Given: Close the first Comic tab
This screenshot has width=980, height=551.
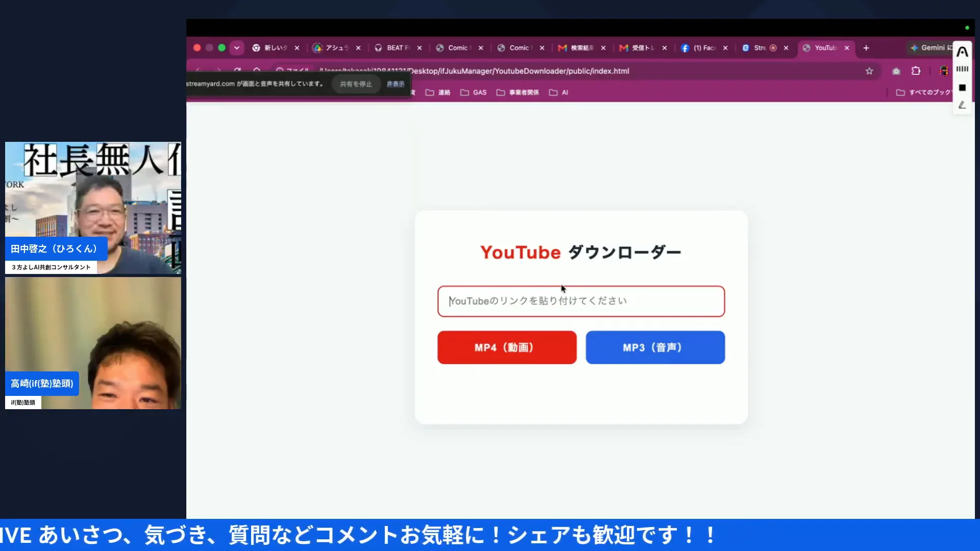Looking at the screenshot, I should tap(481, 48).
